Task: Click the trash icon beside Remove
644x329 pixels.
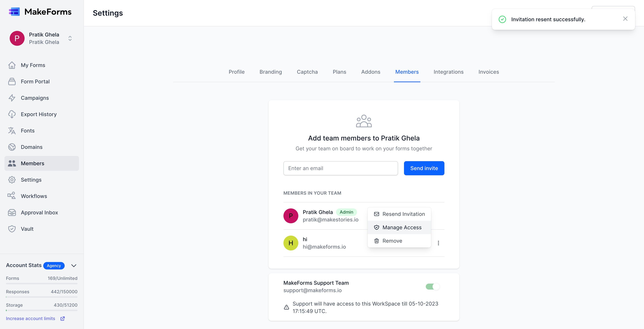Action: (x=376, y=241)
